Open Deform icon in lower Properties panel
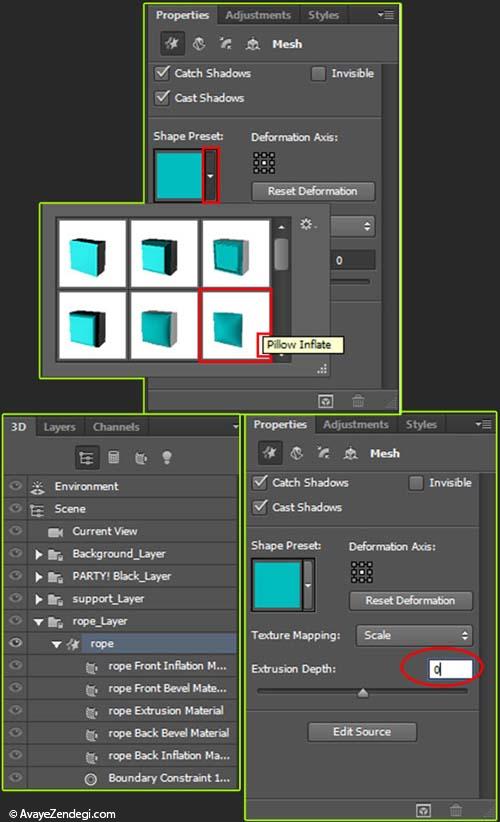Viewport: 500px width, 822px height. coord(297,453)
